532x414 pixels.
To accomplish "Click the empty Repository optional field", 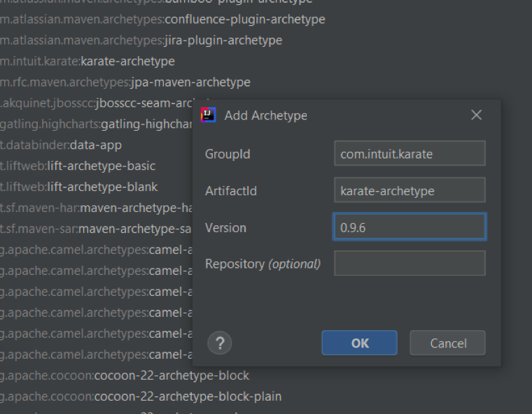I will coord(409,263).
